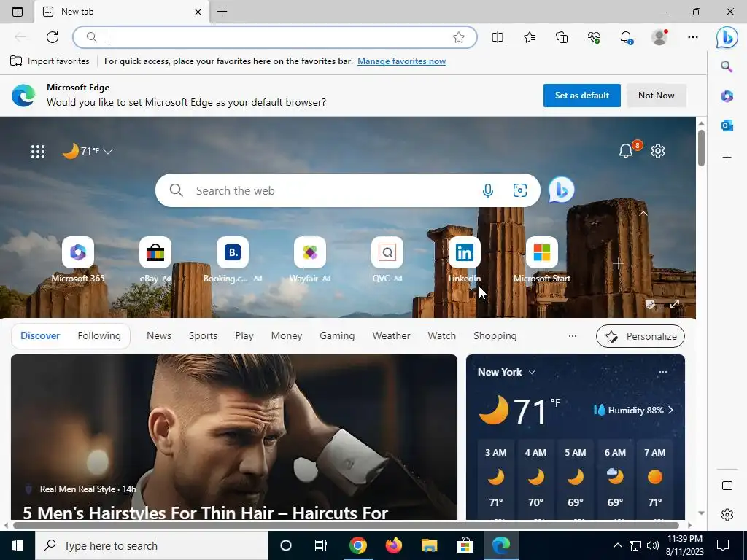Open sidebar settings gear at bottom
Image resolution: width=747 pixels, height=560 pixels.
tap(727, 515)
